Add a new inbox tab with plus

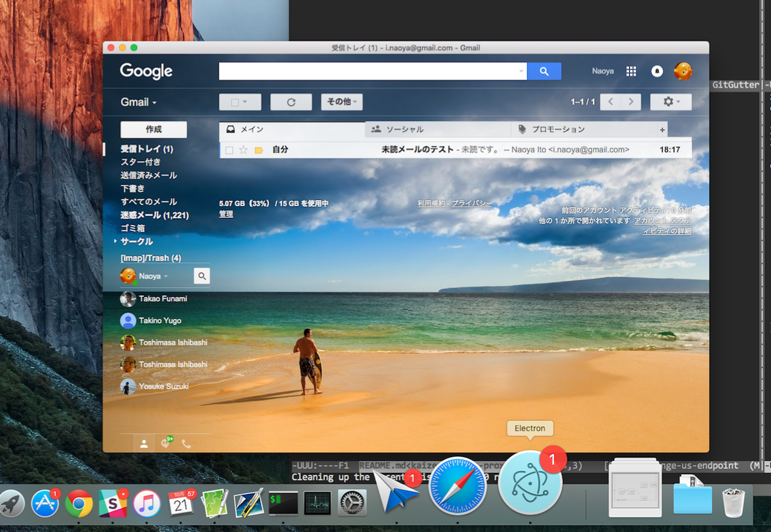(x=662, y=130)
